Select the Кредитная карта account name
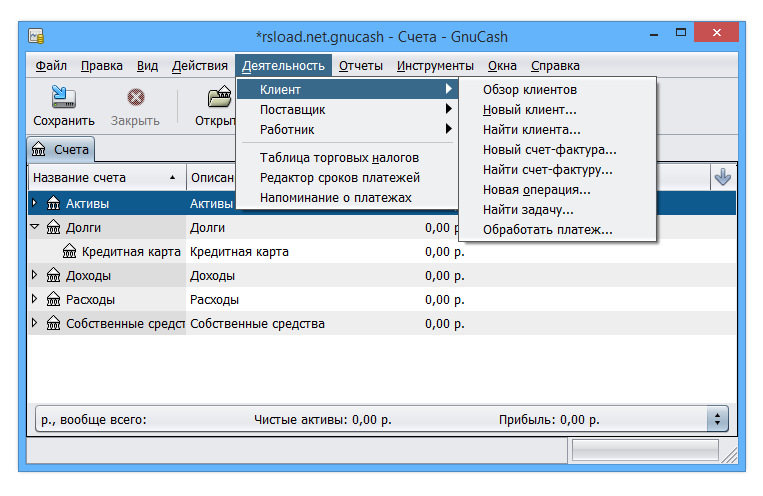Viewport: 763px width, 496px height. click(x=131, y=252)
